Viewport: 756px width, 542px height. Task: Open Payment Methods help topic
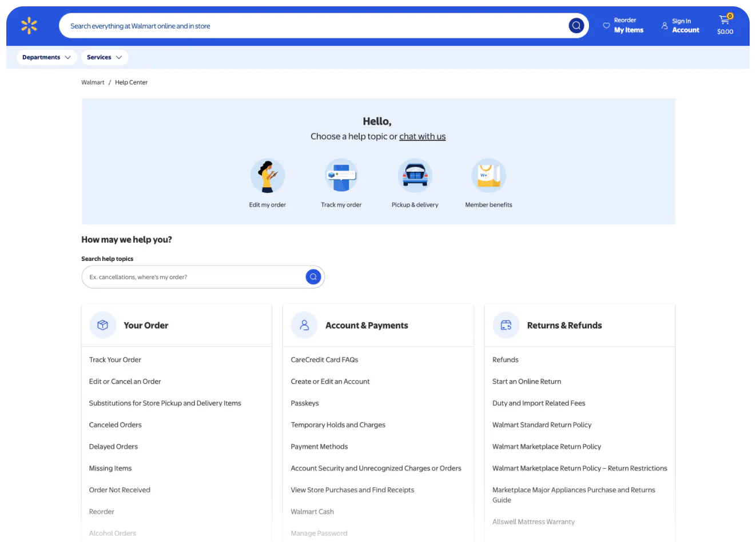click(x=319, y=447)
